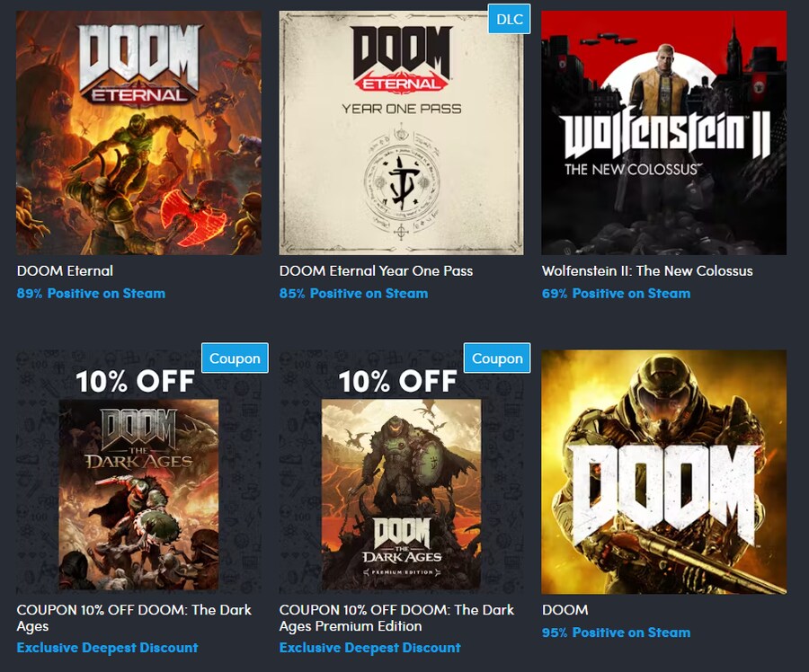Click Coupon badge on Premium Edition tile
Image resolution: width=809 pixels, height=672 pixels.
(x=497, y=358)
